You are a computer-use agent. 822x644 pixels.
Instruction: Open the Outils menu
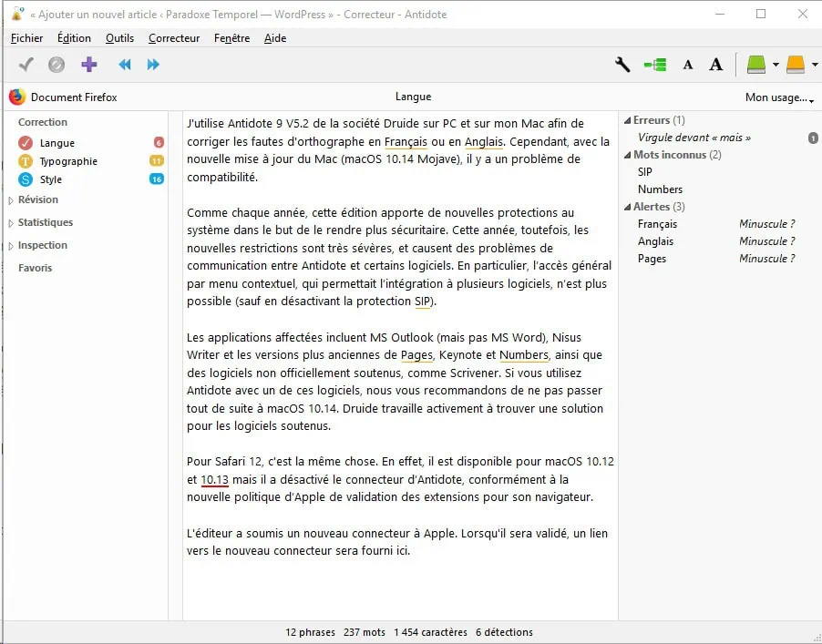pyautogui.click(x=119, y=38)
